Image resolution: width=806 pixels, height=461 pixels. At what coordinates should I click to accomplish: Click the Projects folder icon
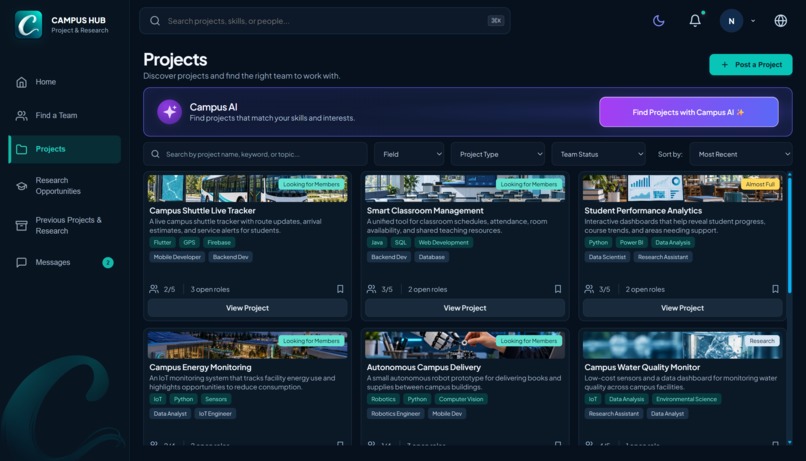click(x=22, y=149)
